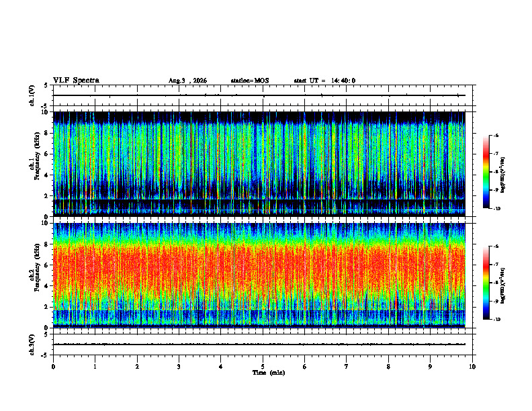The image size is (532, 411).
Task: Click the time axis tick label "5"
Action: tap(263, 367)
